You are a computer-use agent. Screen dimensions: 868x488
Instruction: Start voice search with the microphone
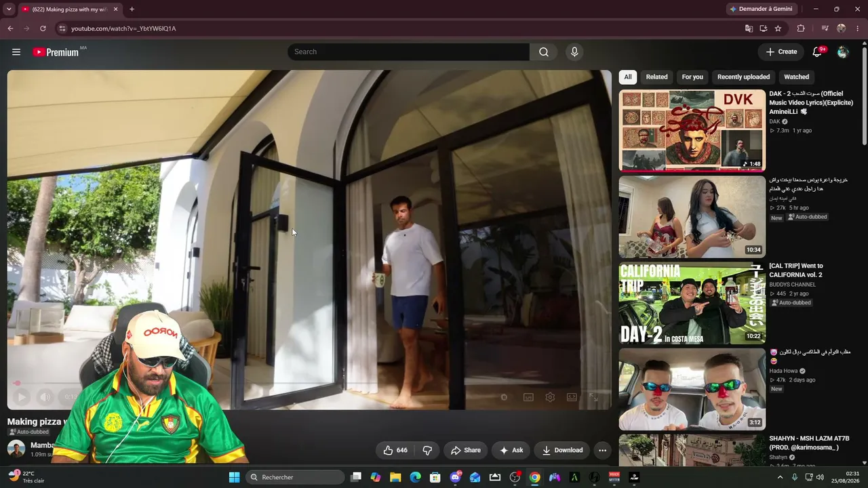pos(574,52)
